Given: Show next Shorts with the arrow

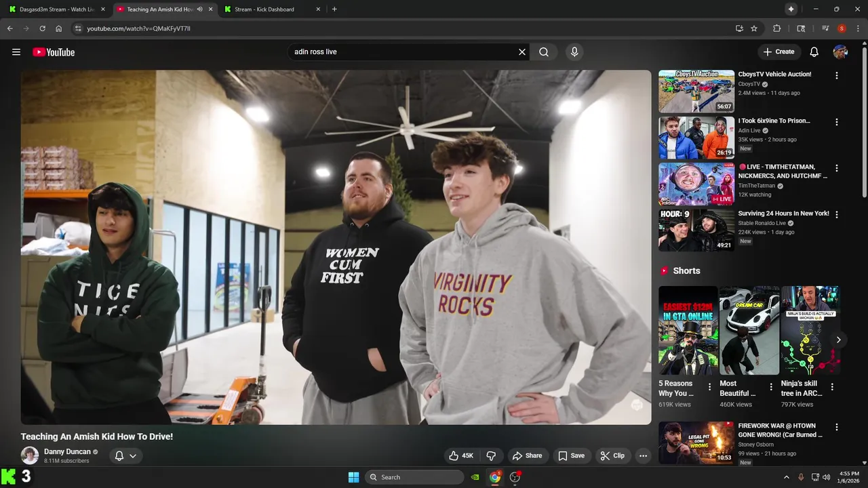Looking at the screenshot, I should click(x=838, y=340).
